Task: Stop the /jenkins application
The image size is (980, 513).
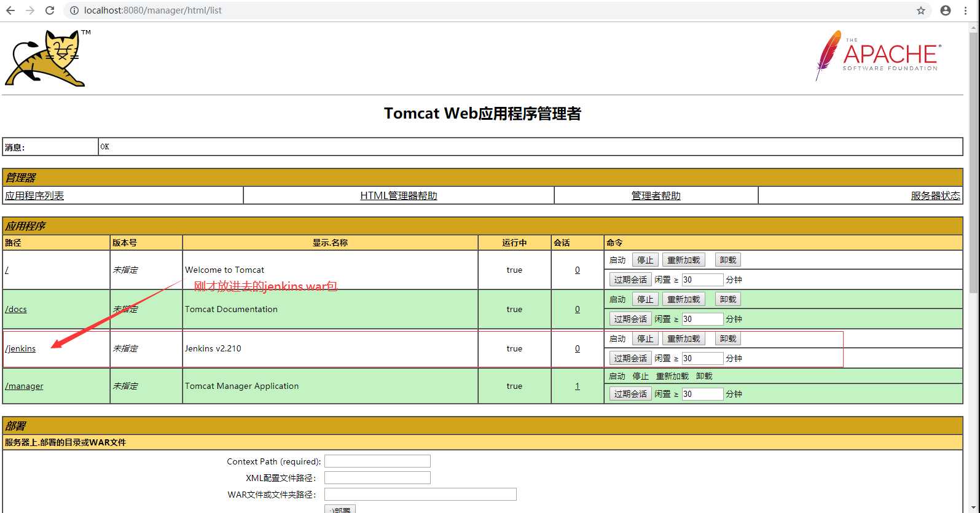Action: coord(645,339)
